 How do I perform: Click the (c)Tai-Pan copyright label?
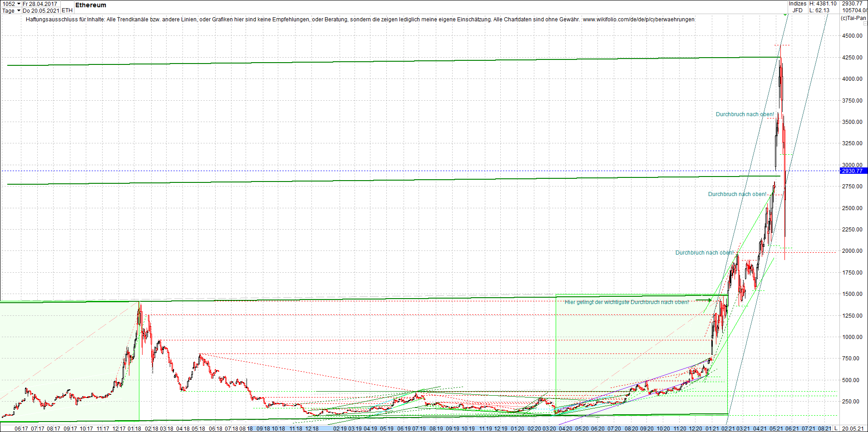coord(853,18)
